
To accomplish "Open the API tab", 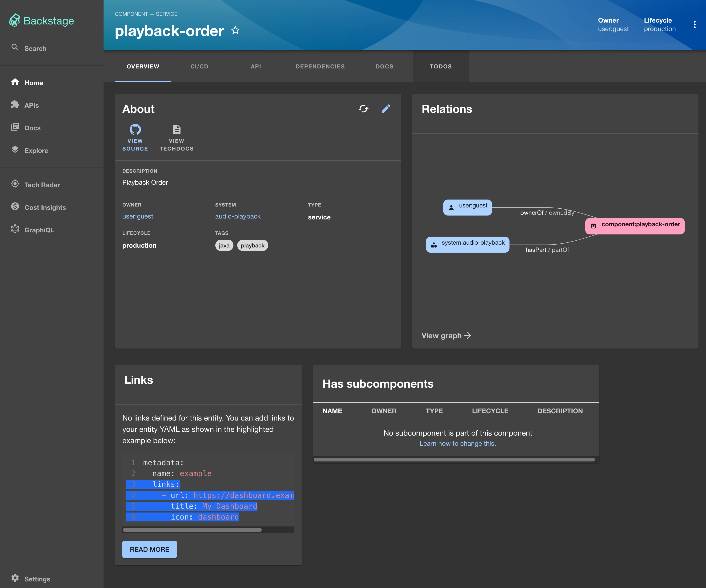I will 256,67.
